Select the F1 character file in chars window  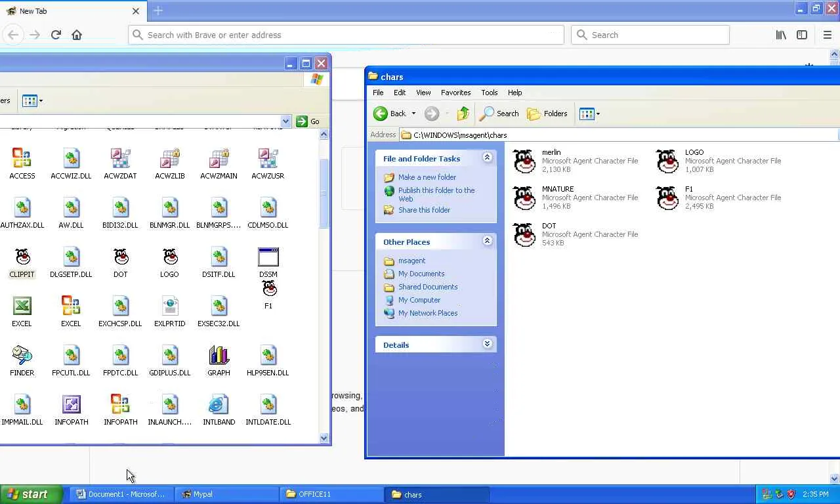coord(667,198)
